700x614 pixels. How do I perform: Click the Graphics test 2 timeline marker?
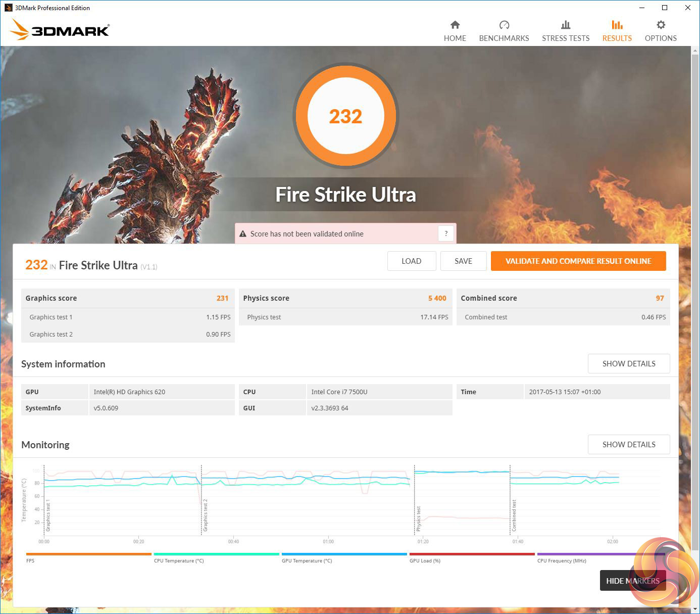206,515
